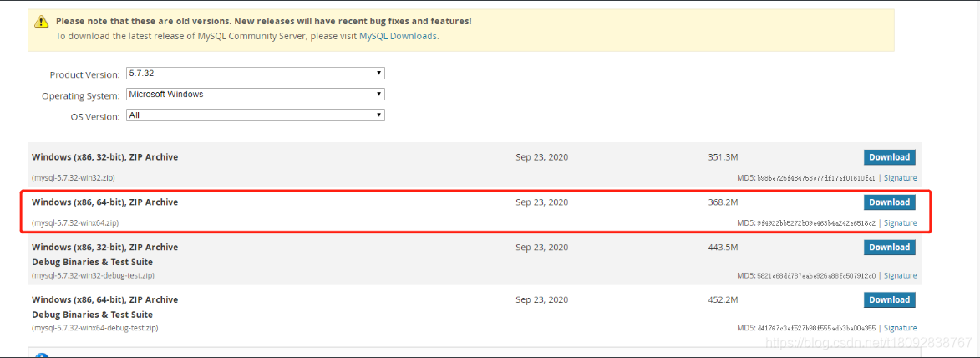Open Signature link for win32-debug-test.zip

coord(900,276)
